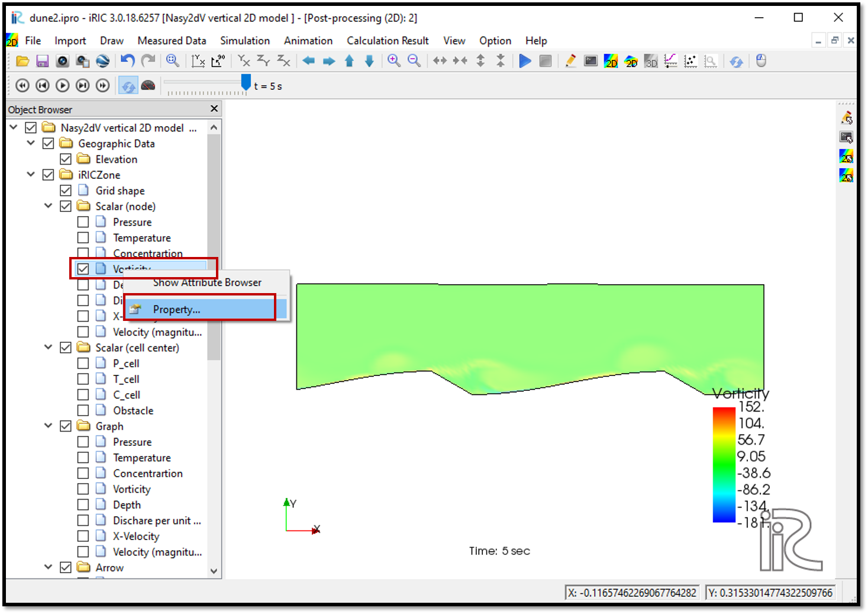Check the T_cell checkbox

(x=83, y=379)
